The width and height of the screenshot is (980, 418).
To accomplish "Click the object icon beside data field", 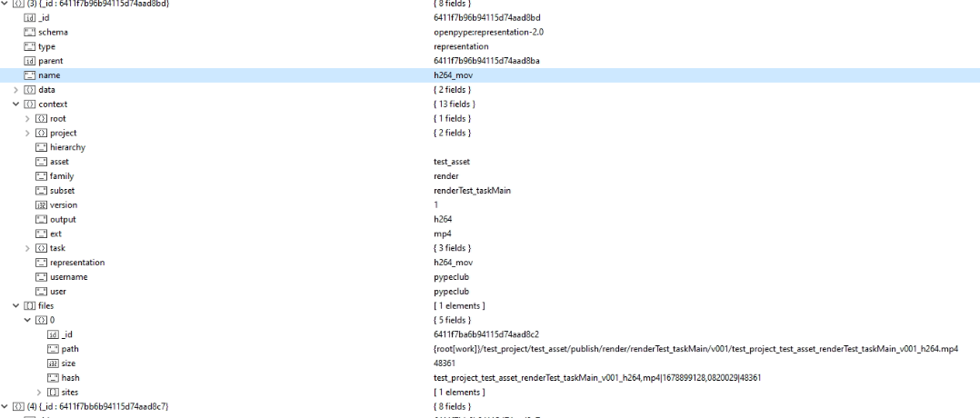I will tap(29, 89).
